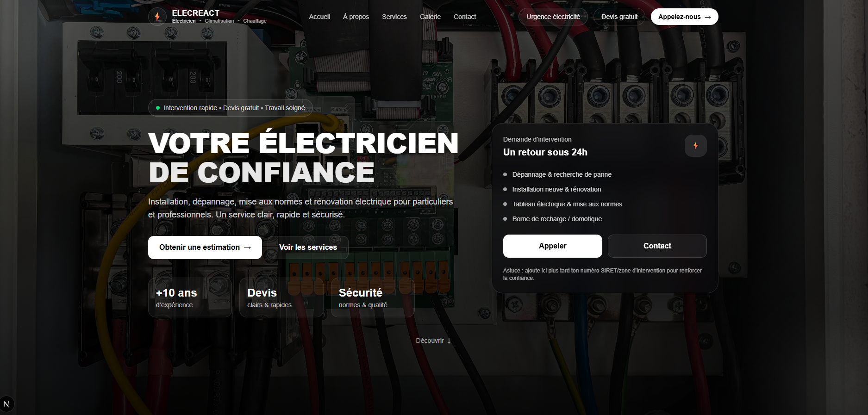Click the Sécurité normes & qualité card
Viewport: 868px width, 415px height.
pos(372,297)
